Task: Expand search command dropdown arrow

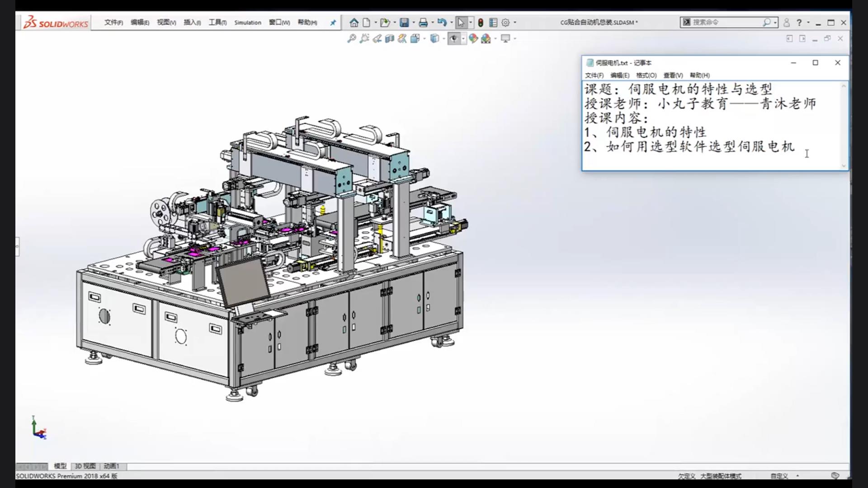Action: pos(775,22)
